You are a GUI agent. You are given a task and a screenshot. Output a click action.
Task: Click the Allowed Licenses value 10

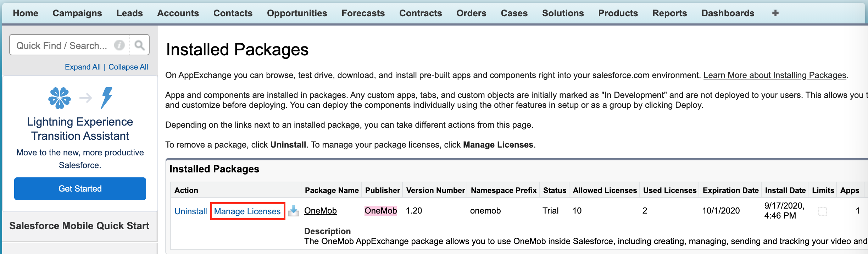pyautogui.click(x=577, y=211)
